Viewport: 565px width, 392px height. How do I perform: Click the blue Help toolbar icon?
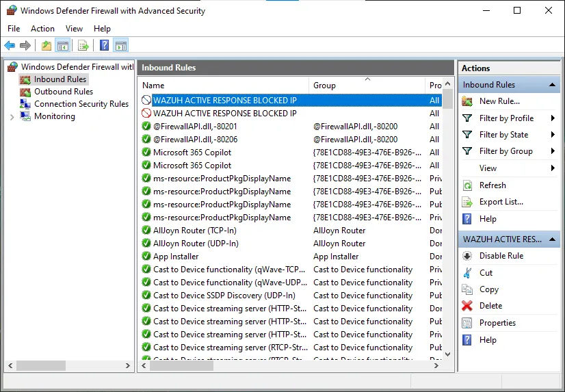[x=104, y=45]
